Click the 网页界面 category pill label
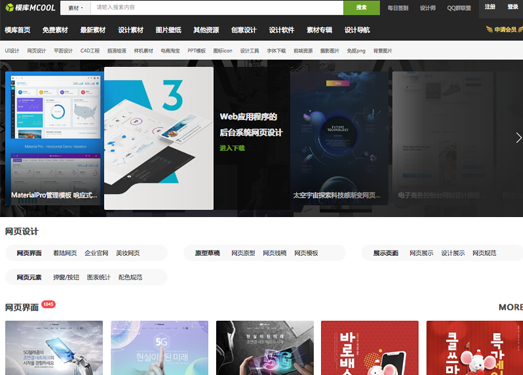Screen dimensions: 523x375 [29, 253]
